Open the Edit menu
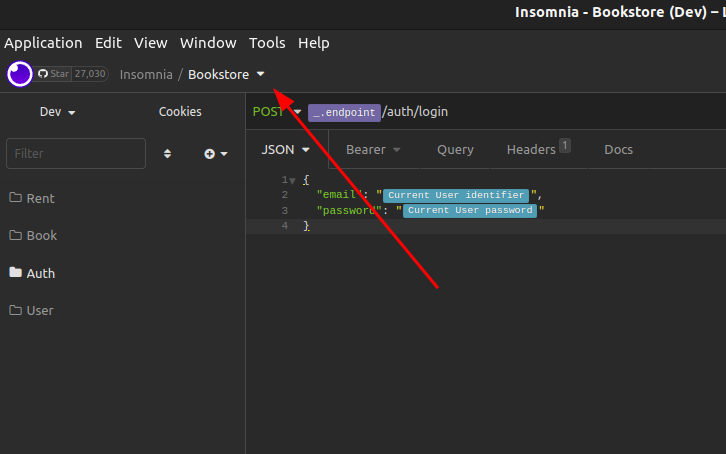This screenshot has width=726, height=454. click(108, 43)
